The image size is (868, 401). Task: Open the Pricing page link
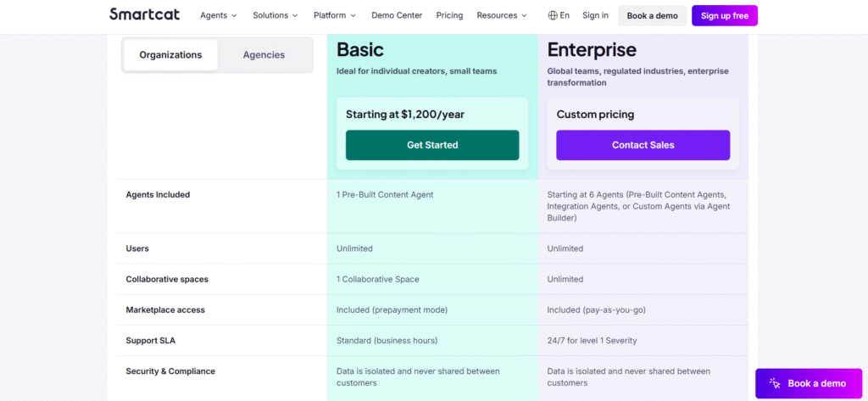(x=449, y=15)
